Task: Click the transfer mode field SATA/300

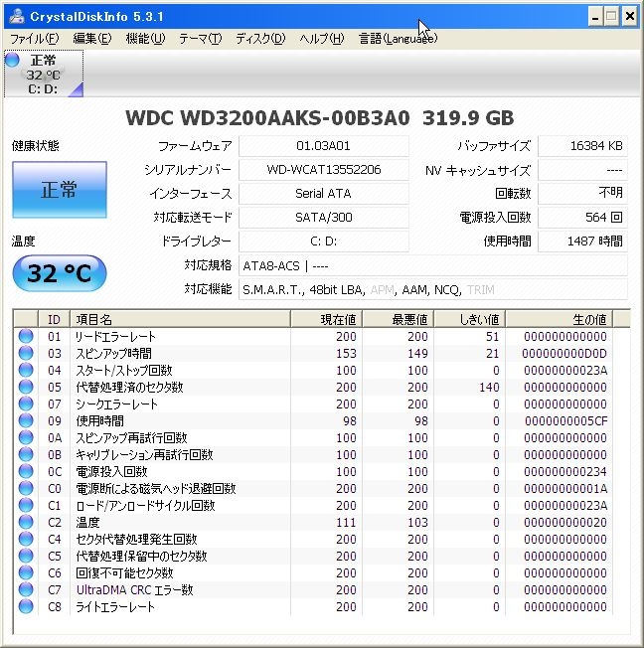Action: pyautogui.click(x=324, y=218)
